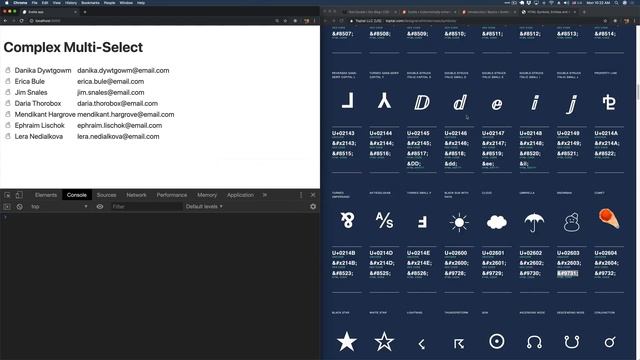Clear the console with the clear icon
Image resolution: width=640 pixels, height=360 pixels.
coord(19,207)
